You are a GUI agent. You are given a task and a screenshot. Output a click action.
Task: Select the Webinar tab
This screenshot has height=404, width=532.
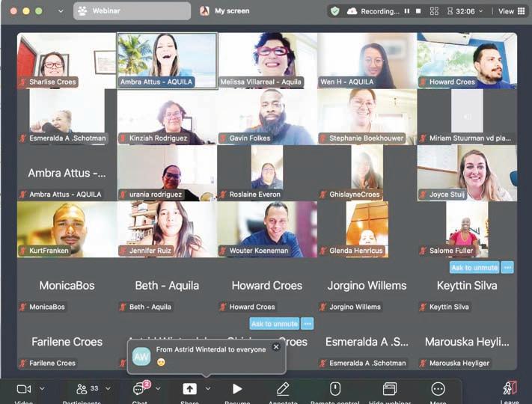pos(132,11)
